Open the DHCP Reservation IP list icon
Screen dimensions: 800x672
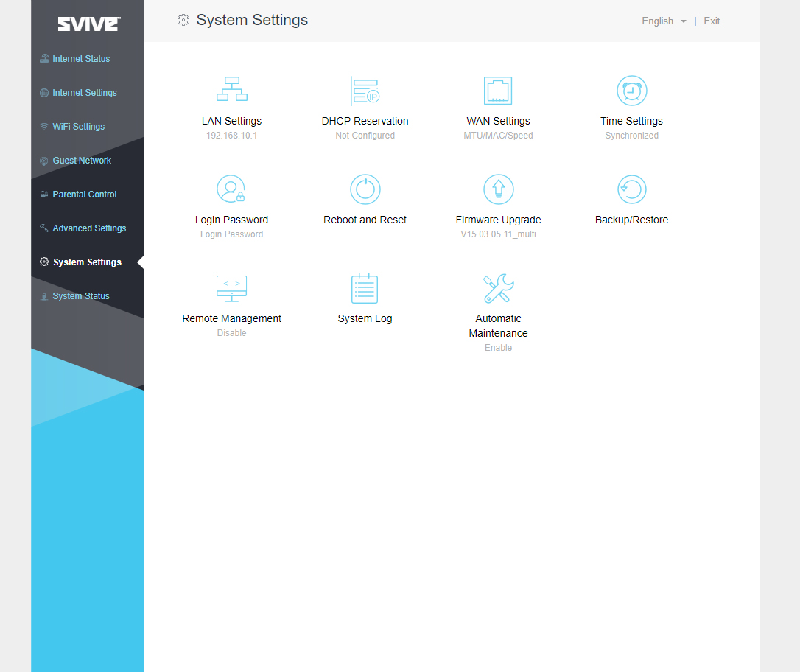point(365,91)
